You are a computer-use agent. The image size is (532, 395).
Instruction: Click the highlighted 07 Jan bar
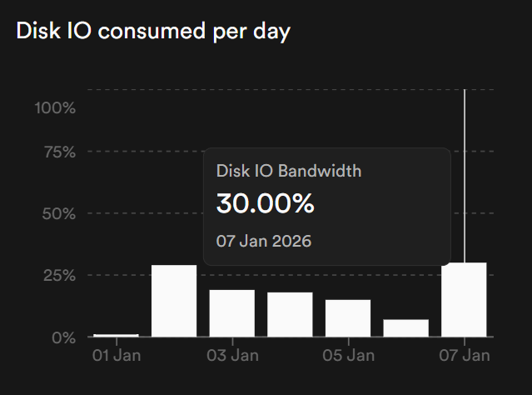click(464, 299)
